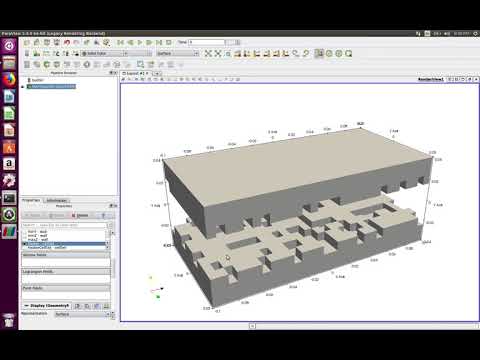Go to first frame in animation controls
The width and height of the screenshot is (480, 360).
[x=120, y=42]
